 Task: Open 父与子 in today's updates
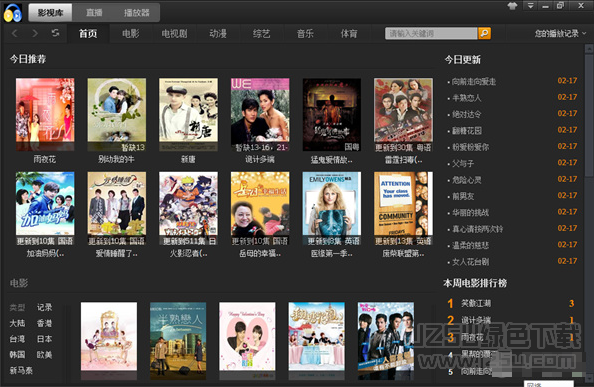(463, 163)
